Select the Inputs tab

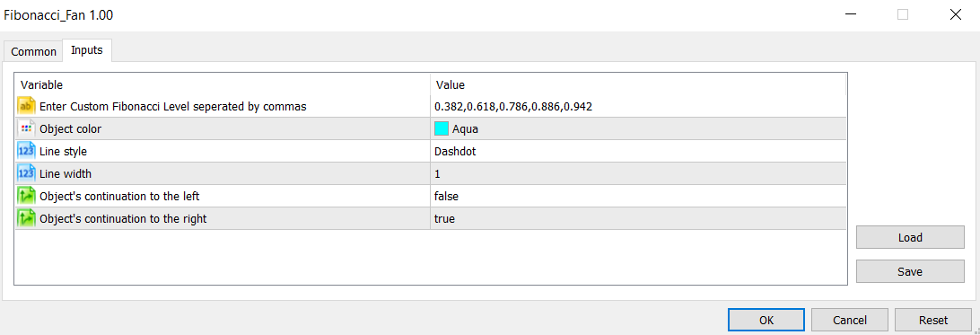[x=87, y=50]
